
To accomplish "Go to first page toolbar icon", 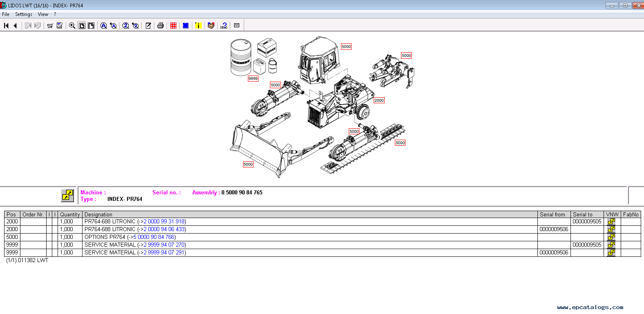I will pyautogui.click(x=6, y=25).
